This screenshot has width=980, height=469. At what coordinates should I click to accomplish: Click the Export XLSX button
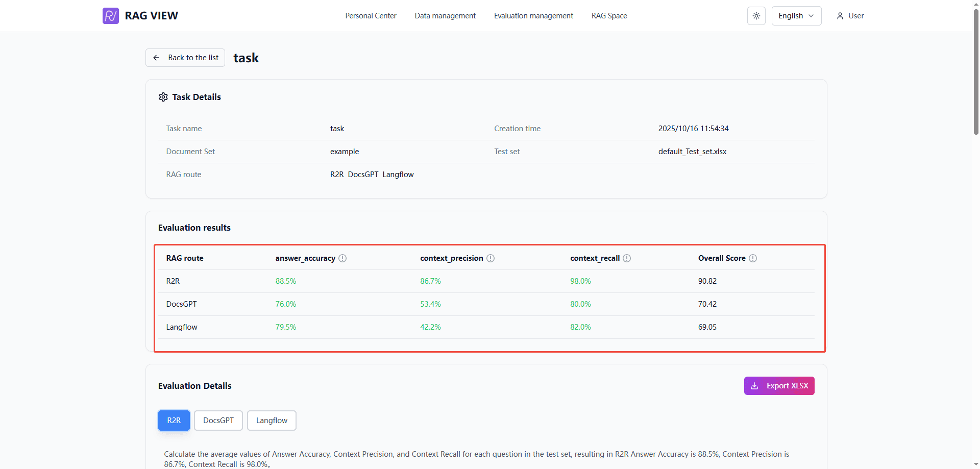(779, 386)
